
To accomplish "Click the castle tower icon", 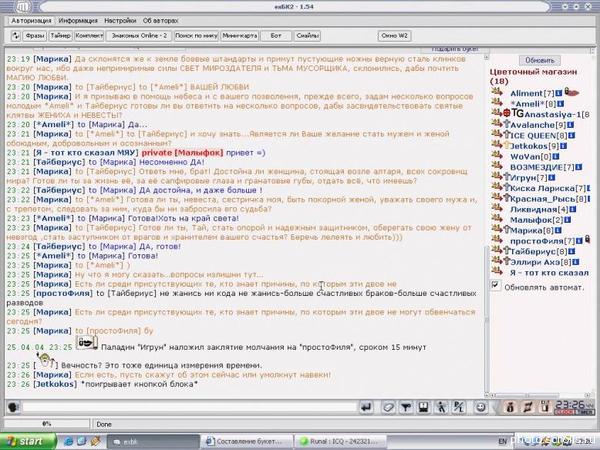I will 545,407.
